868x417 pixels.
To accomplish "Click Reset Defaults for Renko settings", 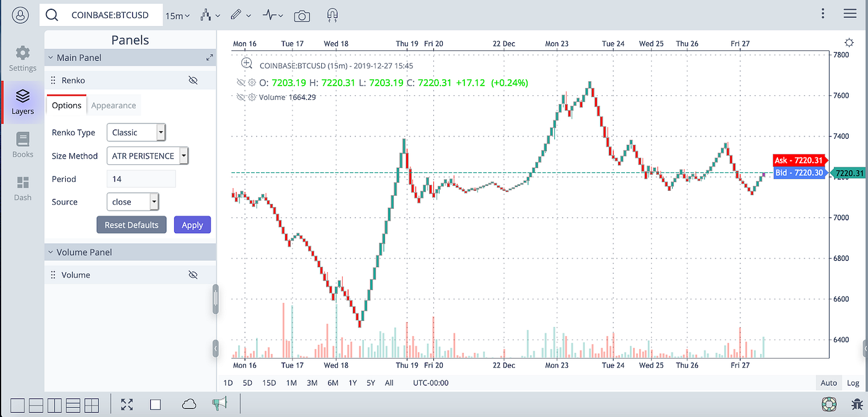I will (131, 224).
